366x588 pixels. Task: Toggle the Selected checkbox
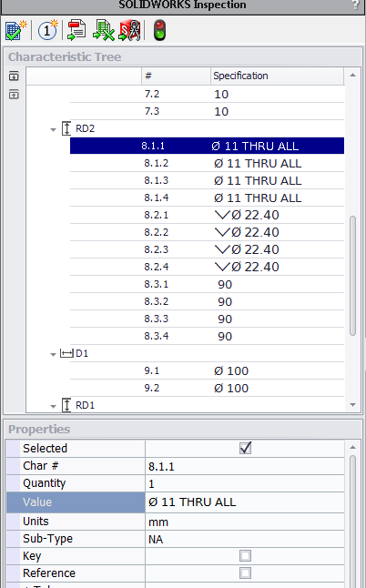[245, 448]
